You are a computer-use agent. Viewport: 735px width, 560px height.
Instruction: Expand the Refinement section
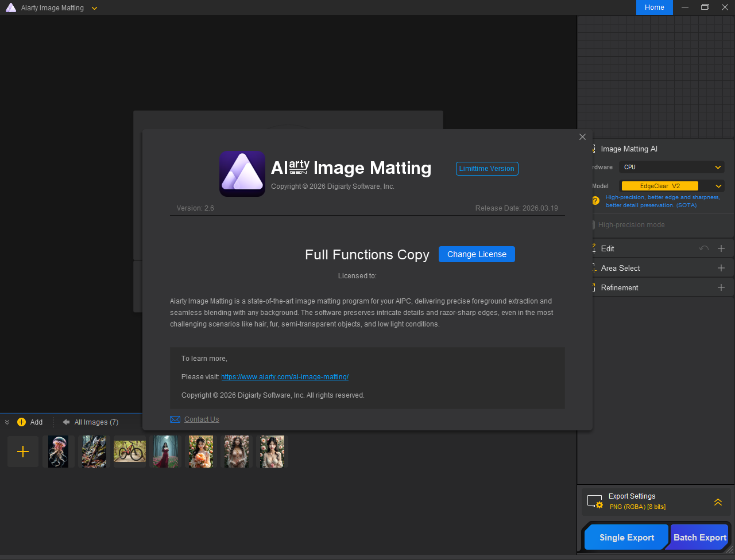click(x=721, y=287)
